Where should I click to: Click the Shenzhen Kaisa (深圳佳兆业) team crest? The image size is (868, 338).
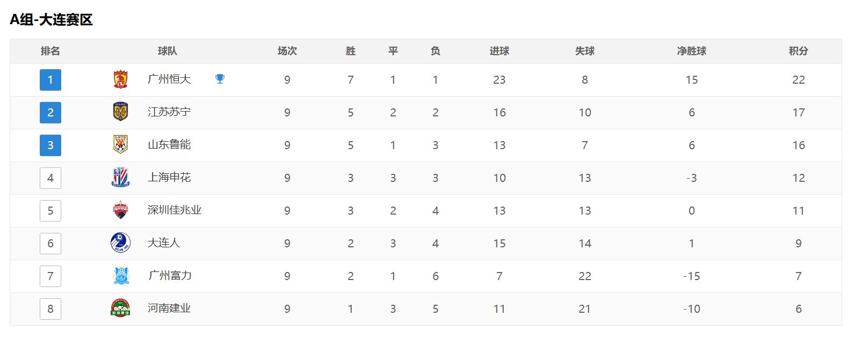click(x=120, y=210)
